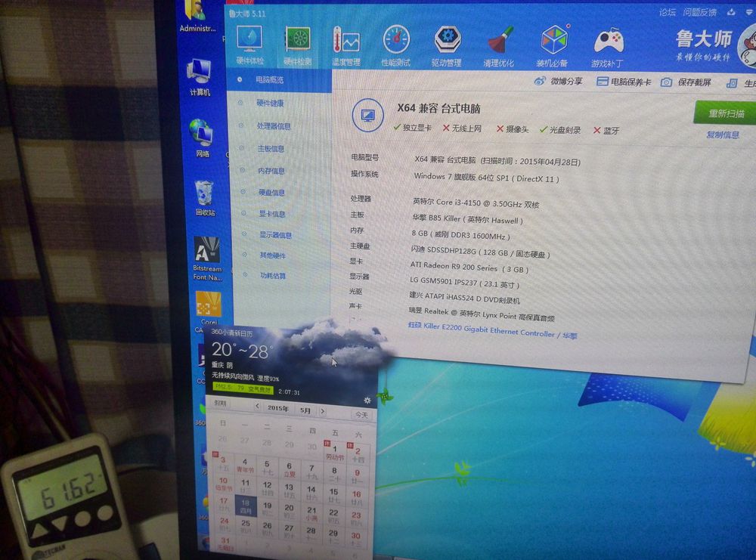The height and width of the screenshot is (560, 756).
Task: Open the 计算机 desktop icon
Action: point(200,77)
